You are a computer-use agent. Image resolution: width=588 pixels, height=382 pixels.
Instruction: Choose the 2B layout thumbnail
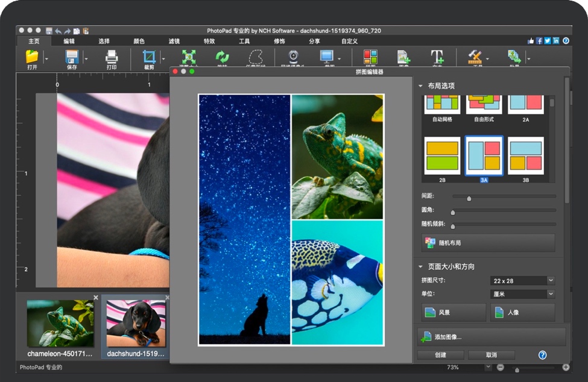click(442, 155)
